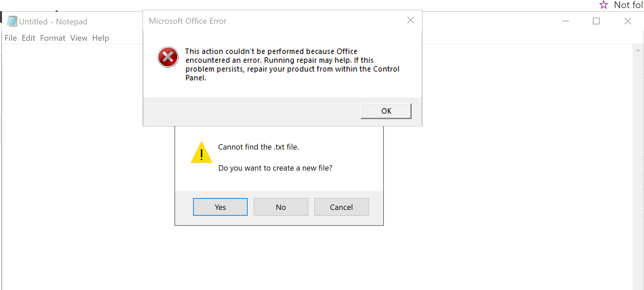The height and width of the screenshot is (290, 644).
Task: Maximize the Notepad window
Action: coord(596,21)
